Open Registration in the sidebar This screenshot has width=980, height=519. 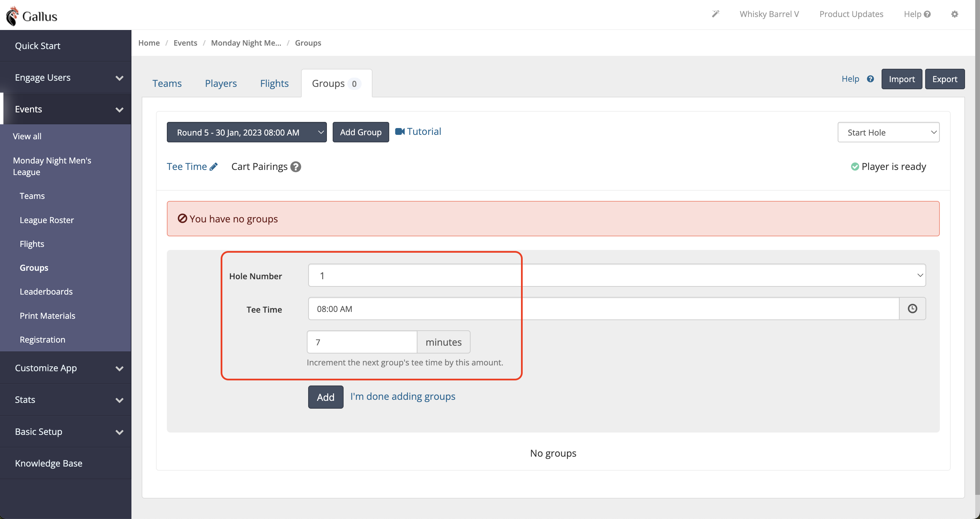(42, 340)
